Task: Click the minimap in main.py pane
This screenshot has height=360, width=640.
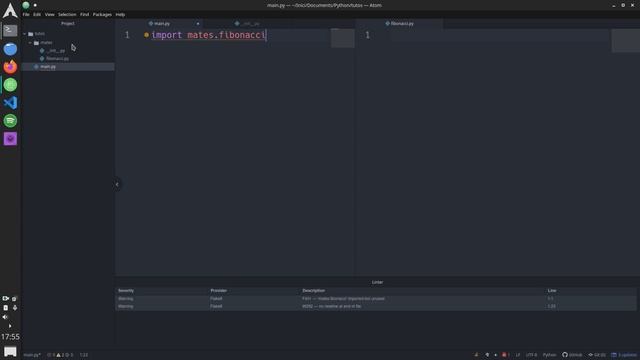Action: 342,38
